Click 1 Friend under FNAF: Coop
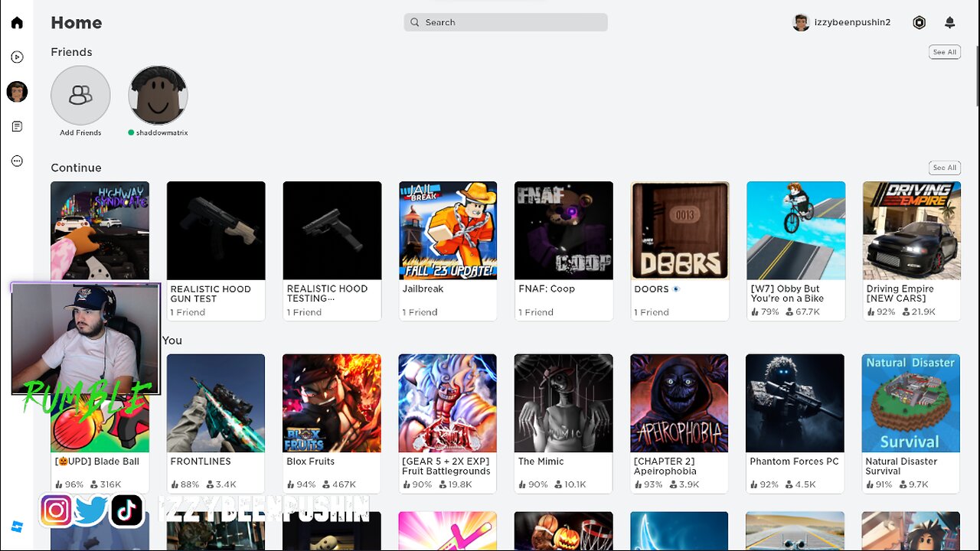 tap(536, 312)
